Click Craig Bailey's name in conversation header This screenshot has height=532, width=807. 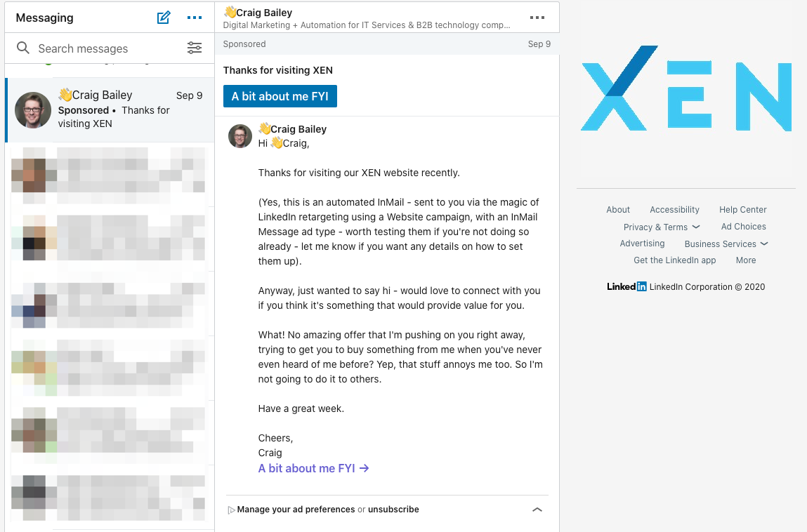[x=264, y=12]
